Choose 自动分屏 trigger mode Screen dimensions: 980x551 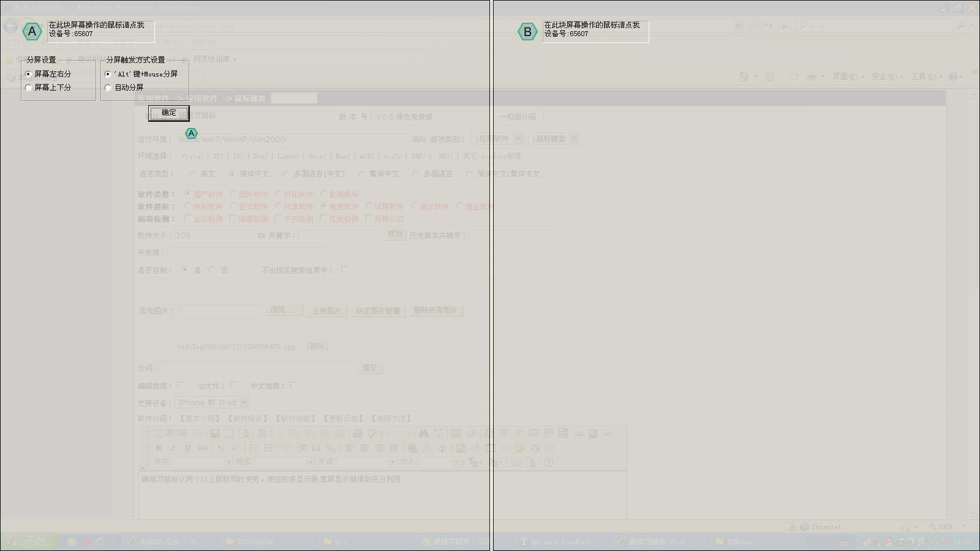[108, 88]
